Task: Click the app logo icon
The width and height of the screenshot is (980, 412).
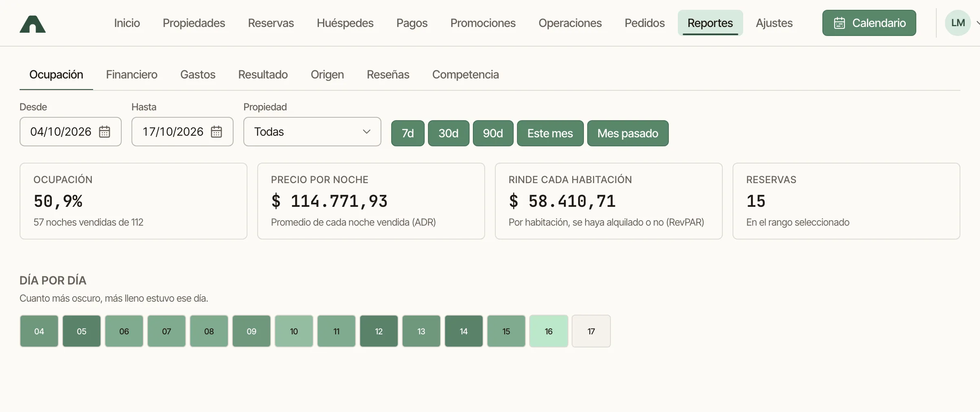Action: coord(33,24)
